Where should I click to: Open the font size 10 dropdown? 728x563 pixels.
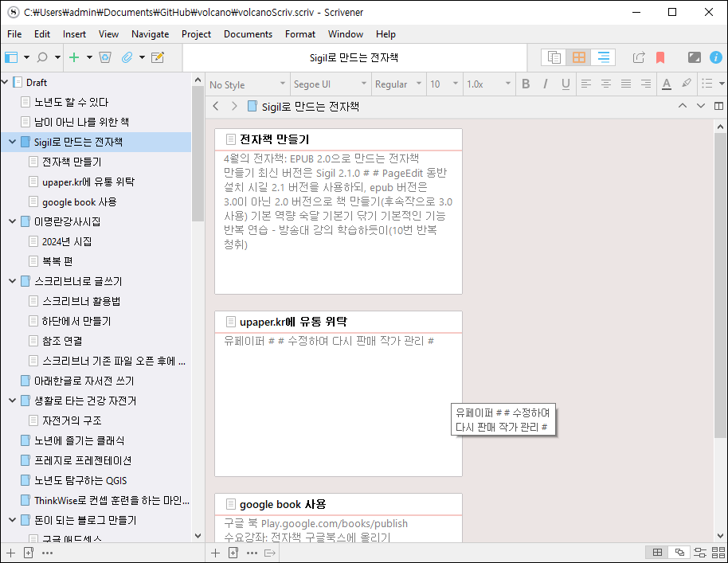(x=444, y=84)
